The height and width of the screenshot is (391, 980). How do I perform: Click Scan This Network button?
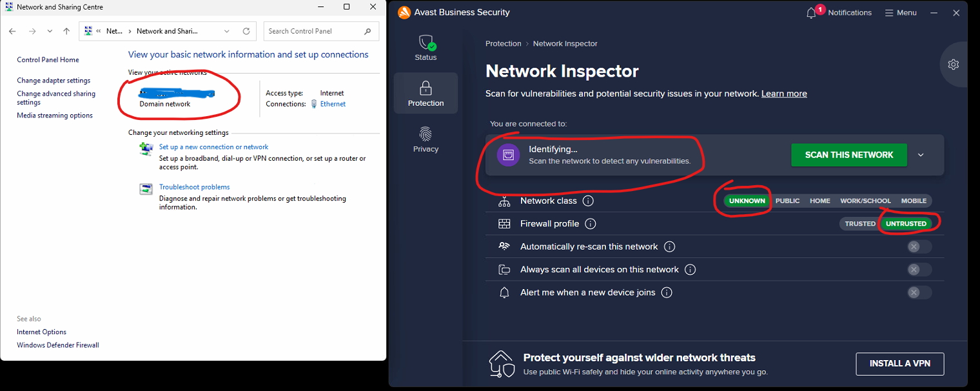[x=849, y=155]
